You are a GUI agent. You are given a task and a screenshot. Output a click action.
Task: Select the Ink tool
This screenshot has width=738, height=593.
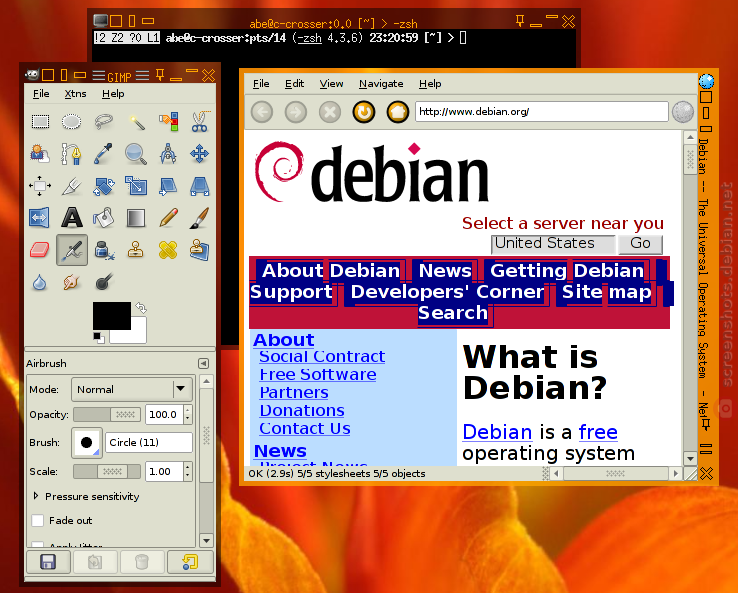(x=104, y=250)
